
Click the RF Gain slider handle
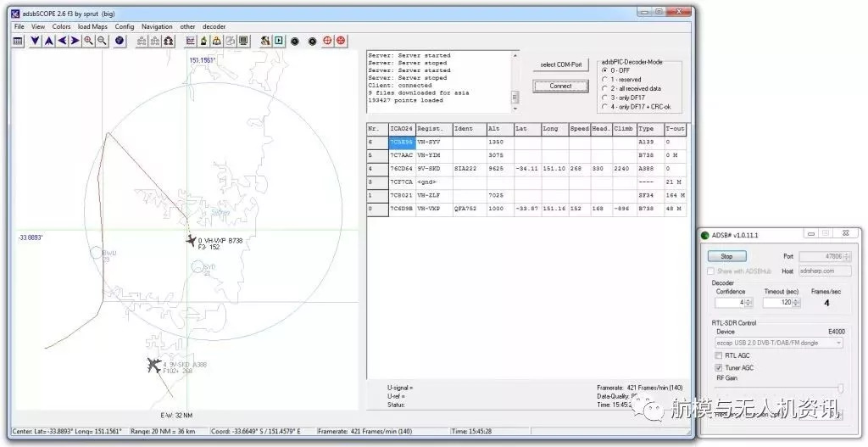[x=840, y=388]
